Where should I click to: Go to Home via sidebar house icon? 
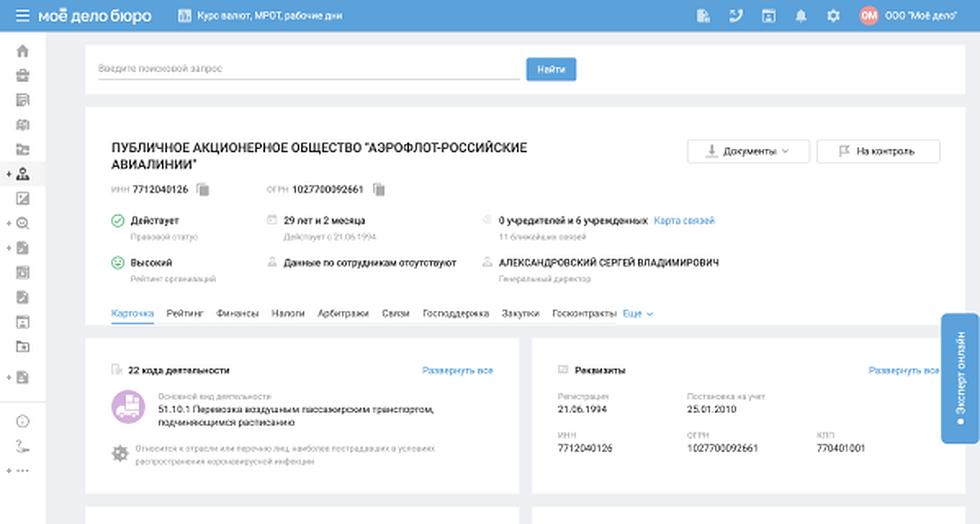pyautogui.click(x=23, y=52)
